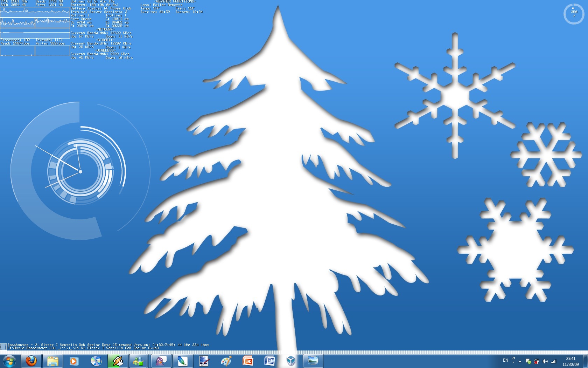This screenshot has width=588, height=368.
Task: Open Windows Explorer folder icon
Action: [x=52, y=361]
